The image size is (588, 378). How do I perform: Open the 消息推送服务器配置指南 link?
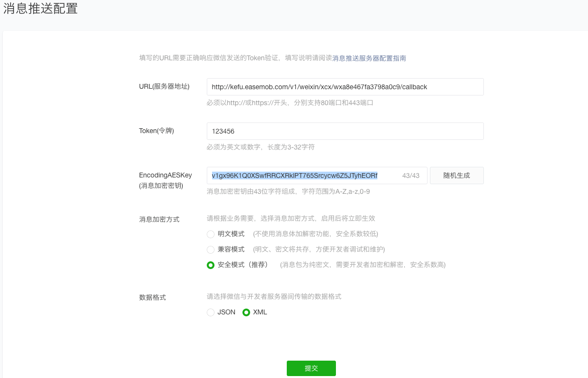369,58
